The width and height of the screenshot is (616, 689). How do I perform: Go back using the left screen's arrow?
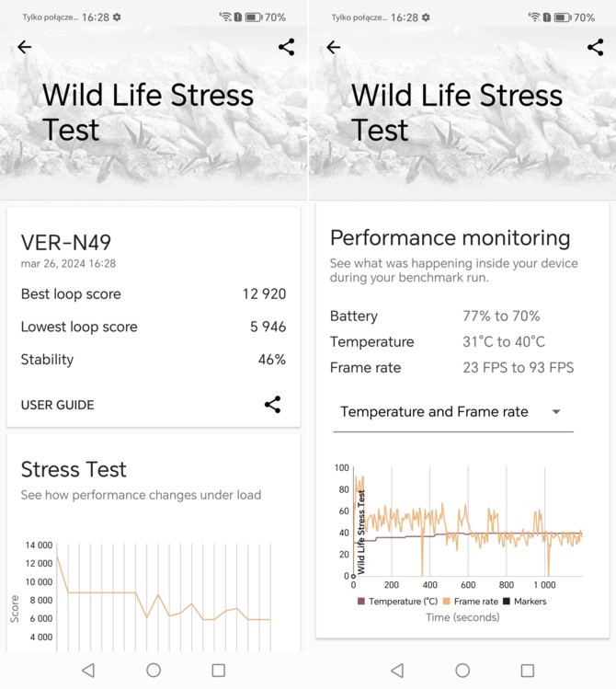[25, 47]
